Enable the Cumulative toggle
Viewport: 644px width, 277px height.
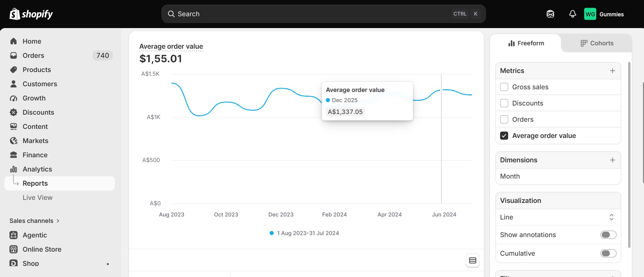[608, 253]
